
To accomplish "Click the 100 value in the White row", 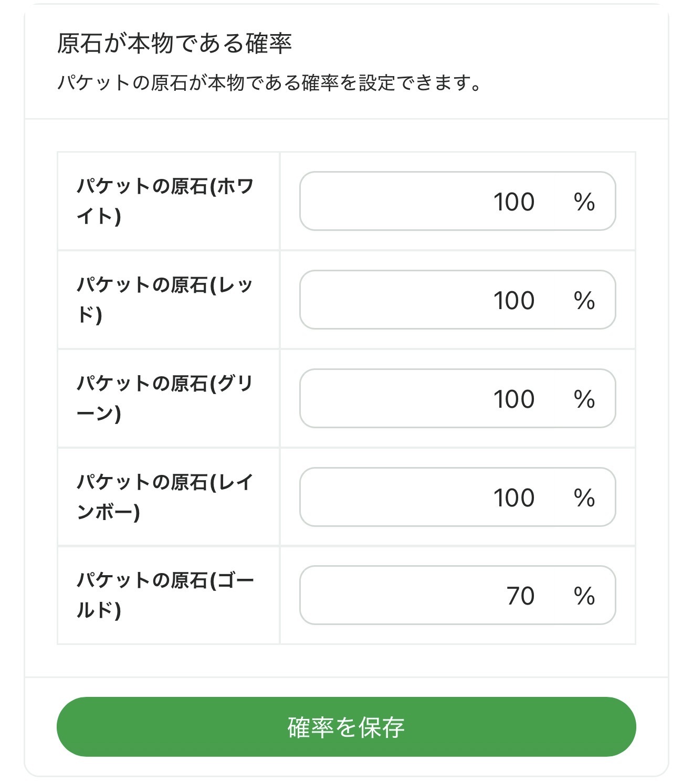I will point(514,202).
